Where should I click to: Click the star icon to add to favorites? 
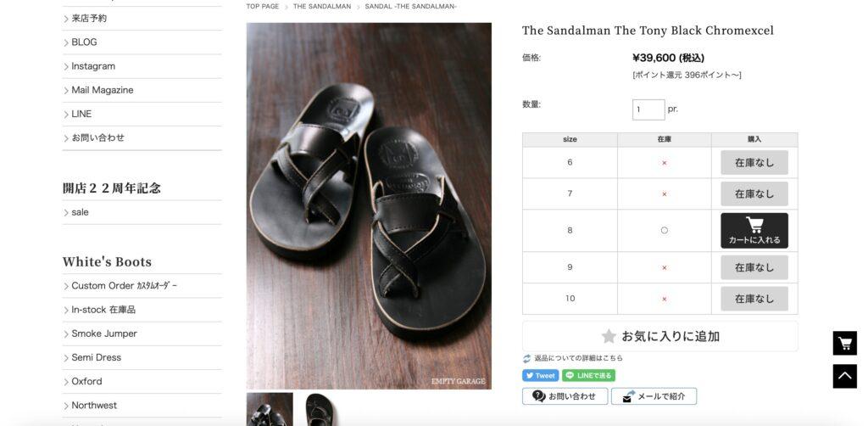609,336
